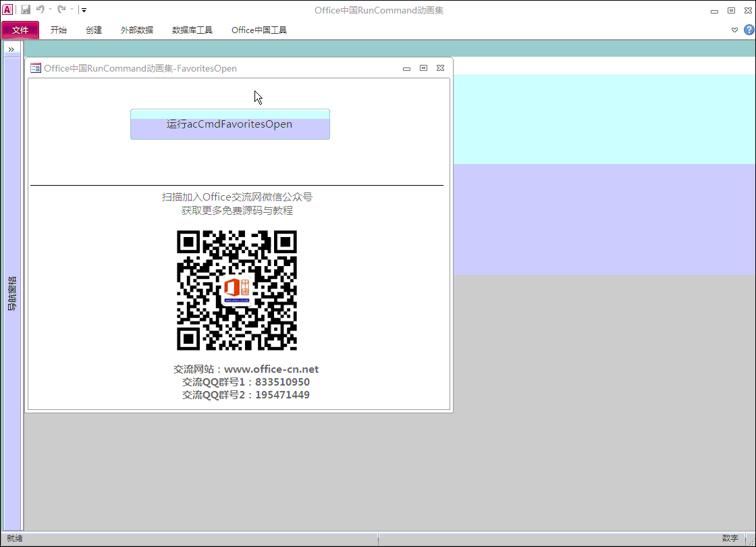Click the Save icon in quick access toolbar
756x547 pixels.
(26, 9)
